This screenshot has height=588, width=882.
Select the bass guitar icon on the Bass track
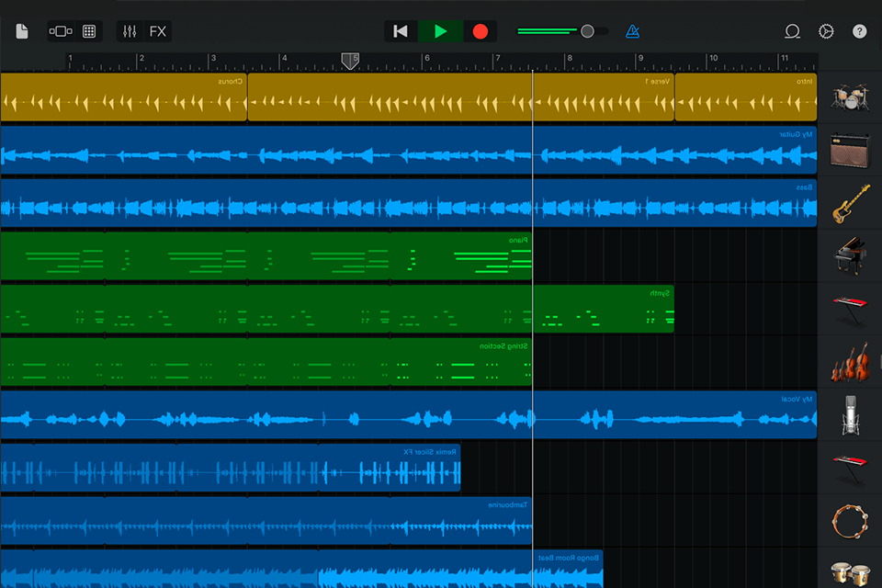point(850,204)
